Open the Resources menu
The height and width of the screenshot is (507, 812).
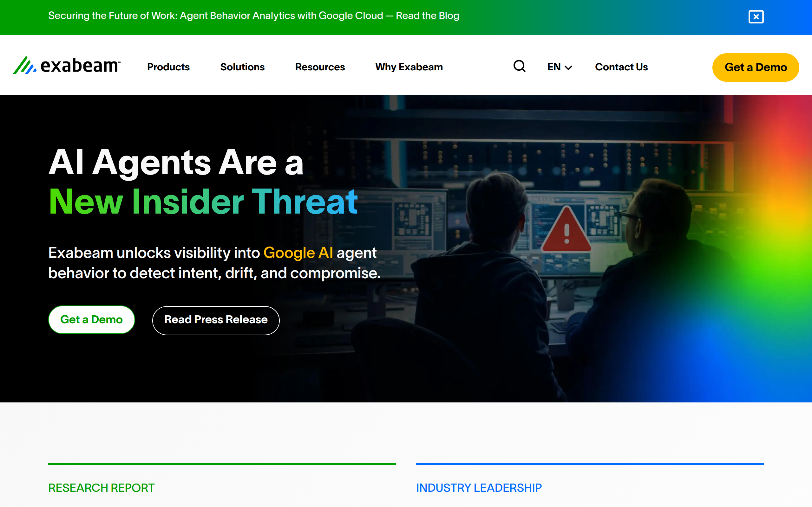(320, 67)
